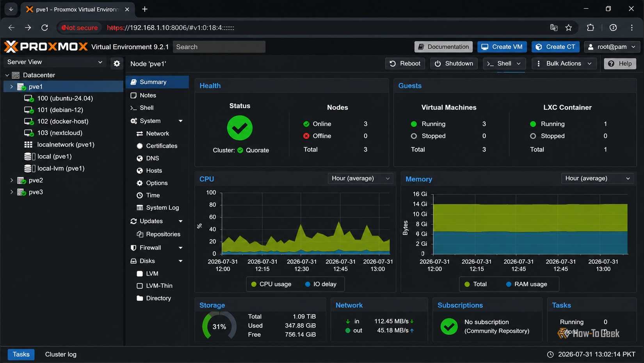644x363 pixels.
Task: Expand the pve2 node
Action: 11,180
